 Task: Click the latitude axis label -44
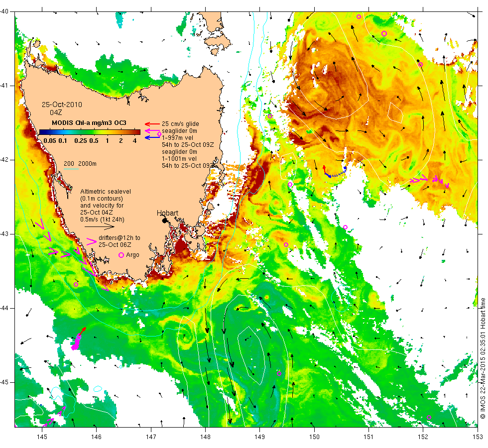pos(4,308)
